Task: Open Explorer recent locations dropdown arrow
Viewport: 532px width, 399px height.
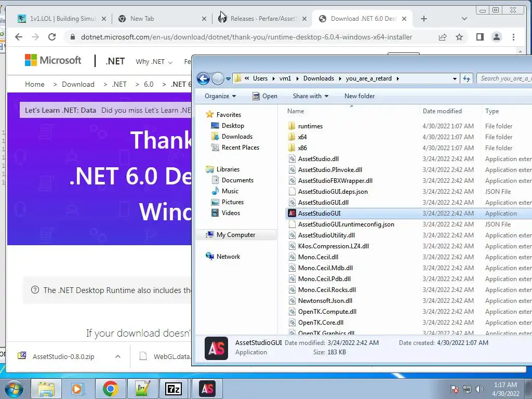Action: pyautogui.click(x=229, y=79)
